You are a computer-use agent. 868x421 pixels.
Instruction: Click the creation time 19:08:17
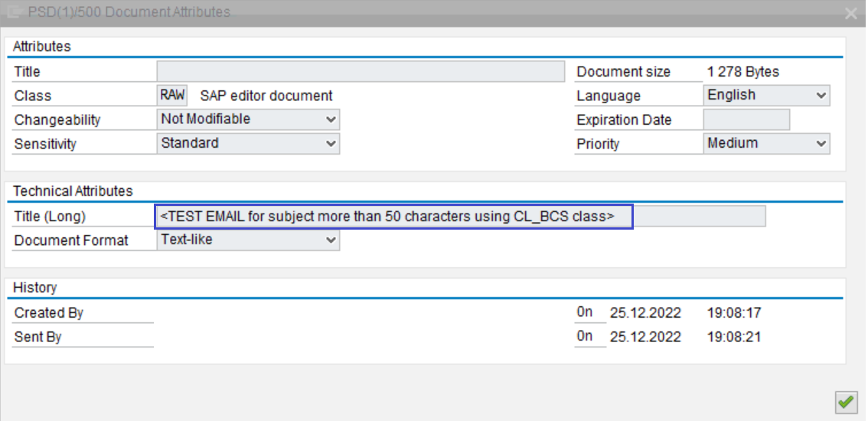pos(733,313)
